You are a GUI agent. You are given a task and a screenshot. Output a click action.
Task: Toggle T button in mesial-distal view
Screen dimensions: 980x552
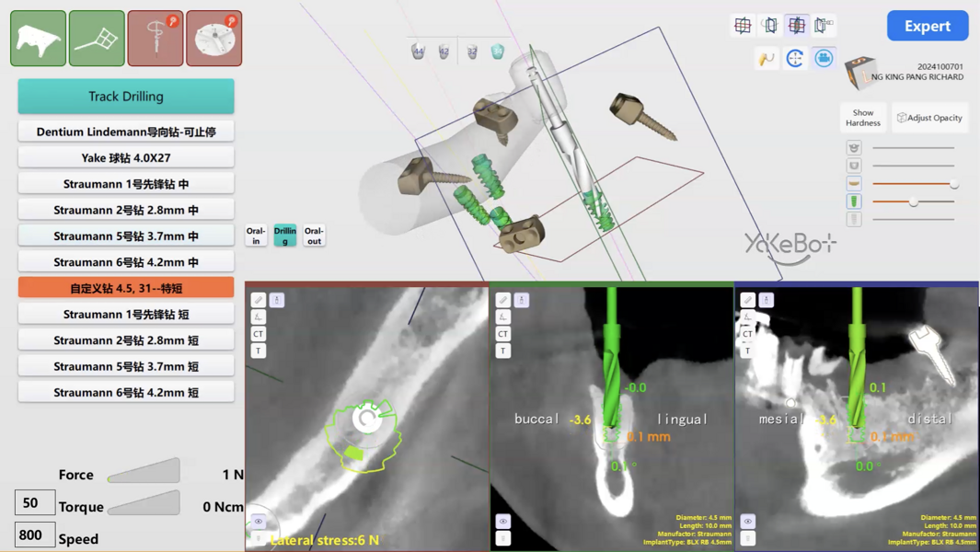click(748, 351)
